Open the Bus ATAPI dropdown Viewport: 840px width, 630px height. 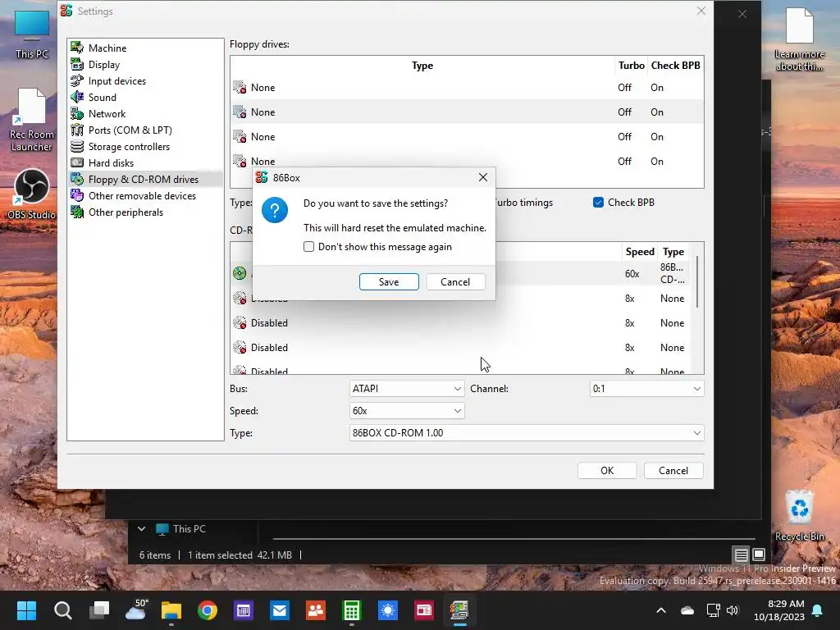[407, 388]
